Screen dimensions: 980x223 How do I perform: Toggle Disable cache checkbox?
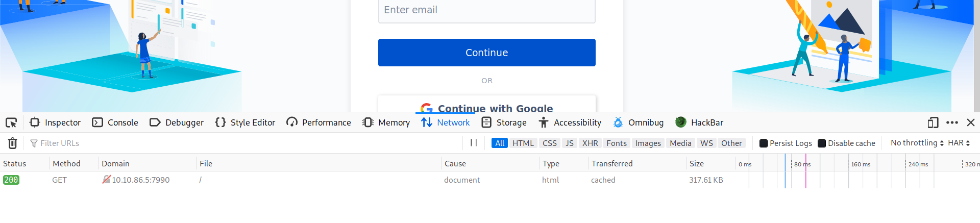pos(822,143)
